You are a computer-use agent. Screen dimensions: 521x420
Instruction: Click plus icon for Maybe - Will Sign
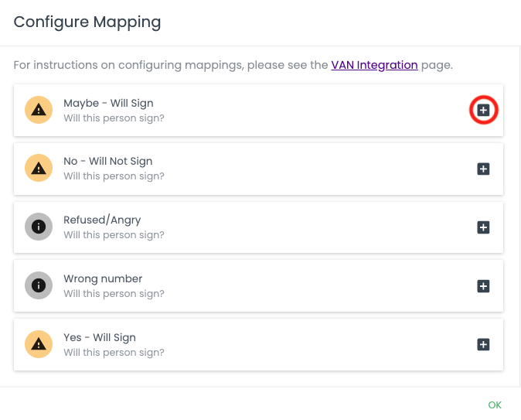click(483, 111)
